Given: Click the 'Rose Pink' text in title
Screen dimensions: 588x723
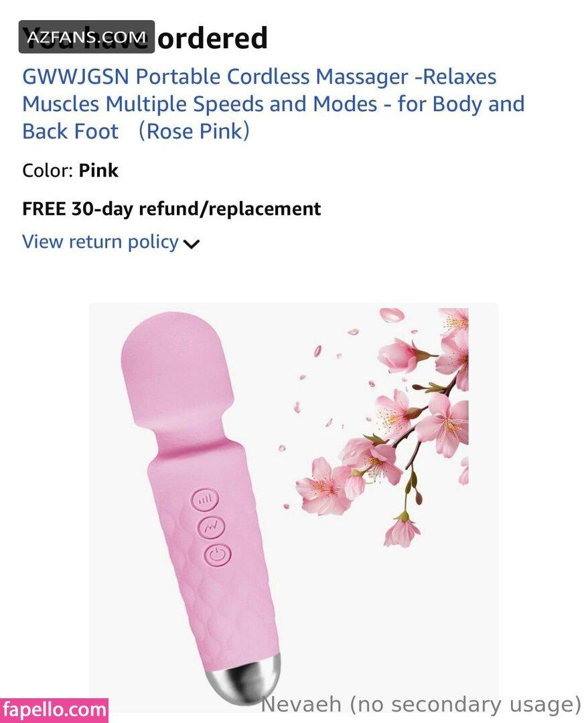Looking at the screenshot, I should tap(194, 131).
